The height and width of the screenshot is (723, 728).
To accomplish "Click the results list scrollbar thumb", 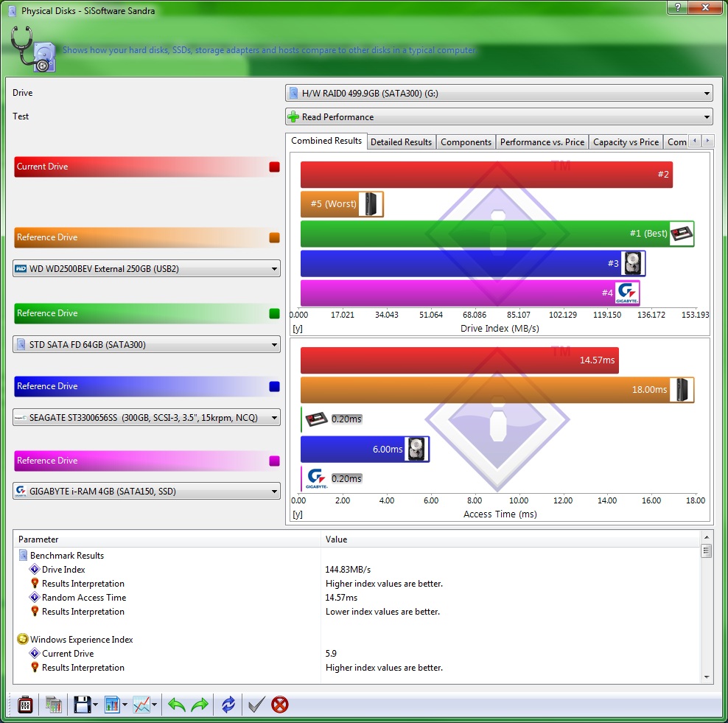I will pos(707,551).
